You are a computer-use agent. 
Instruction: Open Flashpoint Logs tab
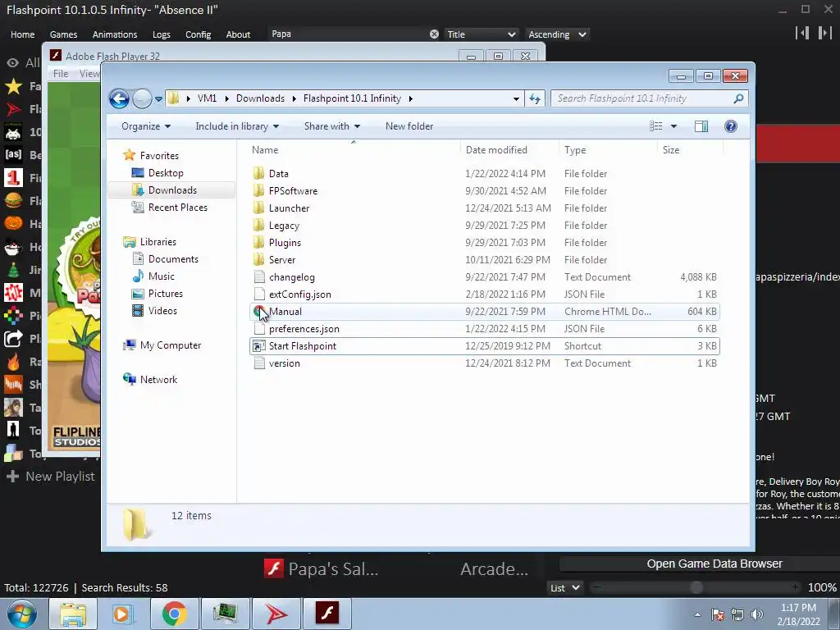click(x=162, y=34)
